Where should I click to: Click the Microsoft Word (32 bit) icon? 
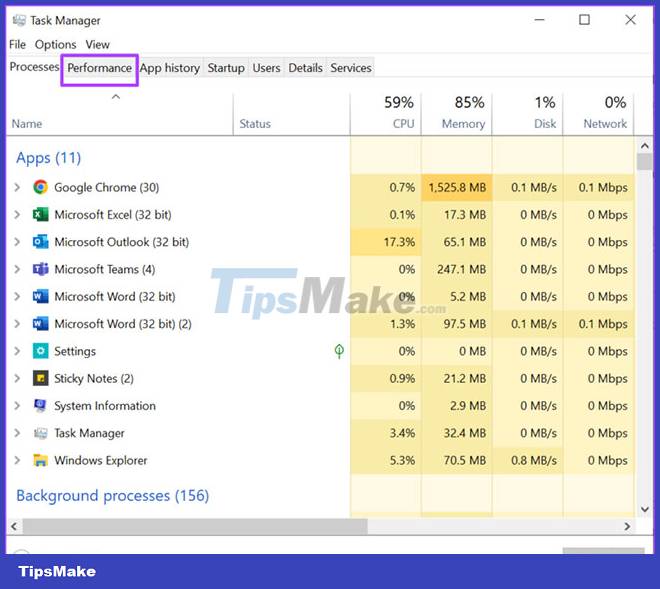point(40,296)
